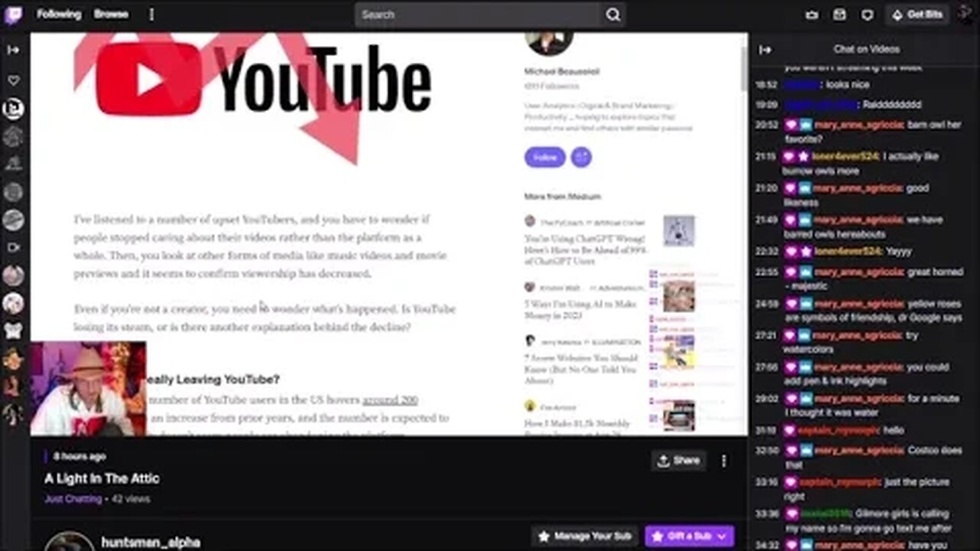Viewport: 980px width, 551px height.
Task: Click the heart badge on the 21:15 message
Action: 790,156
